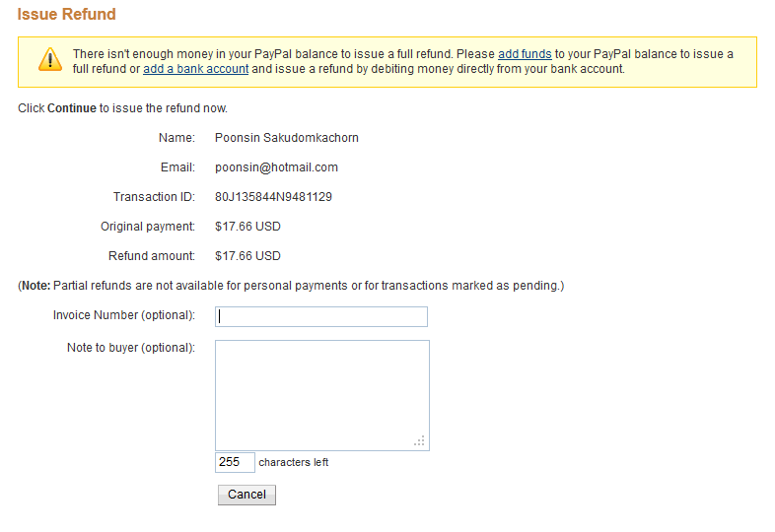Follow the add a bank account link

196,69
